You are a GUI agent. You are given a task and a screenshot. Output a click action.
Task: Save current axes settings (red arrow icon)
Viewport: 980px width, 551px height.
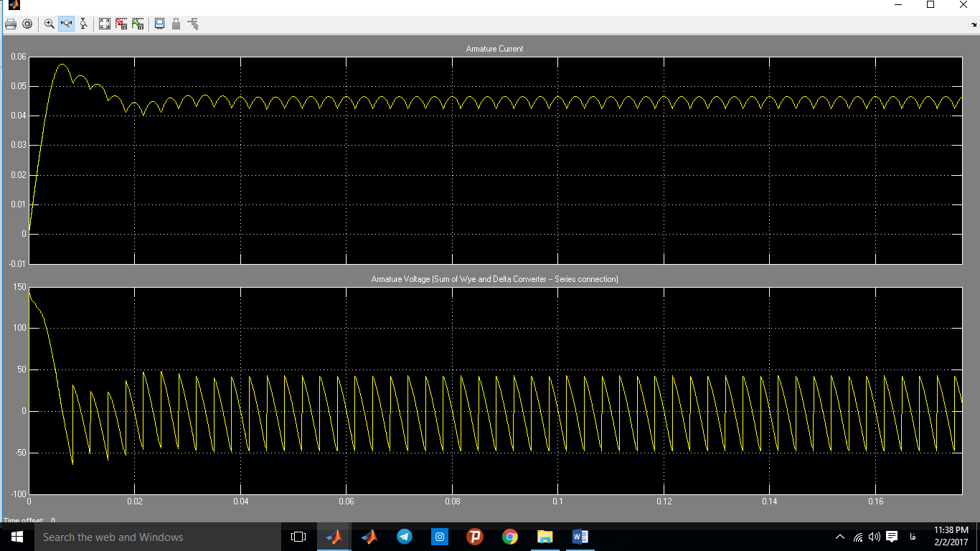(x=121, y=24)
